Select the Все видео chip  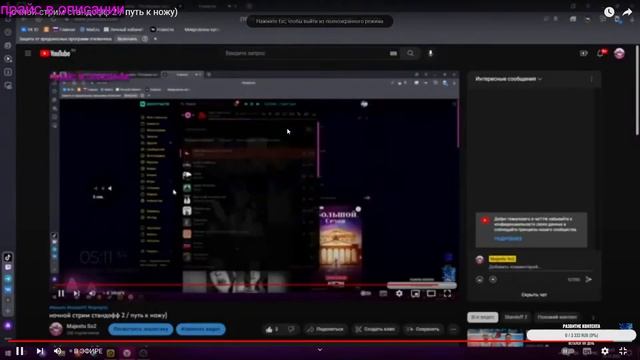[482, 317]
